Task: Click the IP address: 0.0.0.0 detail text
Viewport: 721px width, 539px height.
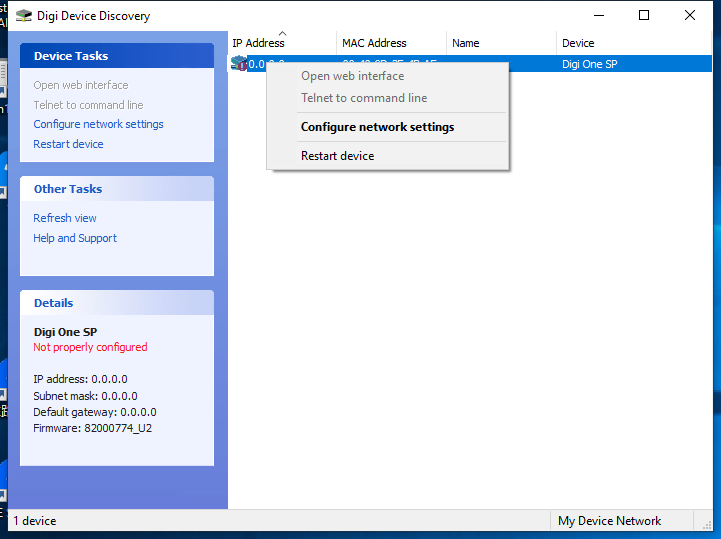Action: click(x=80, y=379)
